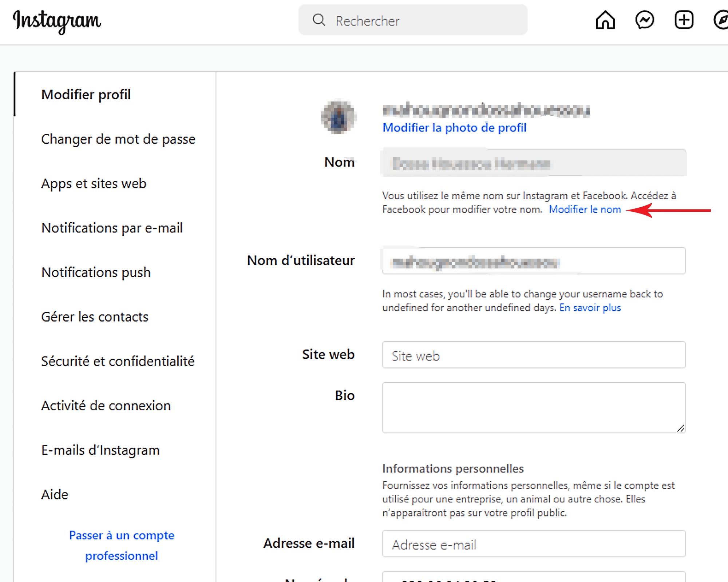Open the En savoir plus link
The height and width of the screenshot is (582, 728).
click(x=590, y=308)
